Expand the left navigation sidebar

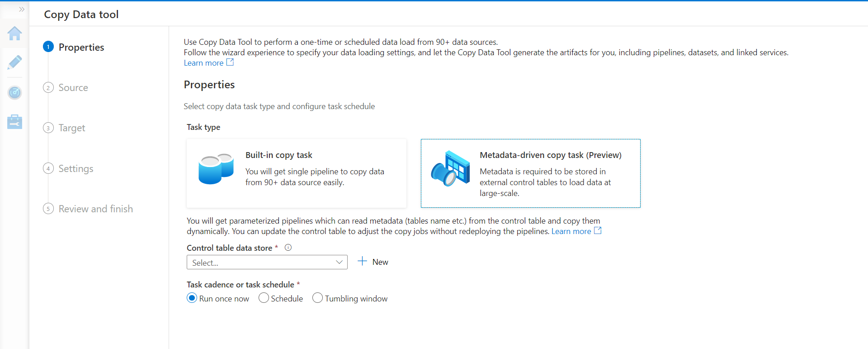[x=21, y=9]
